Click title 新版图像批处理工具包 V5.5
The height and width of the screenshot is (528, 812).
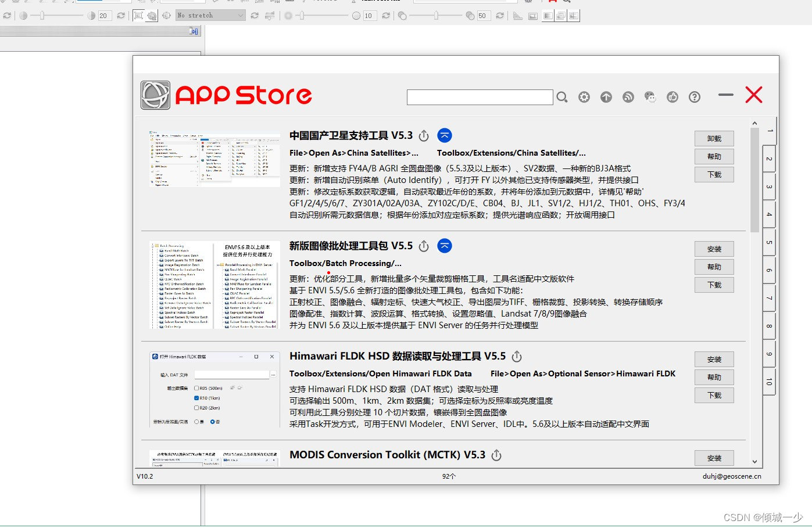pos(351,246)
